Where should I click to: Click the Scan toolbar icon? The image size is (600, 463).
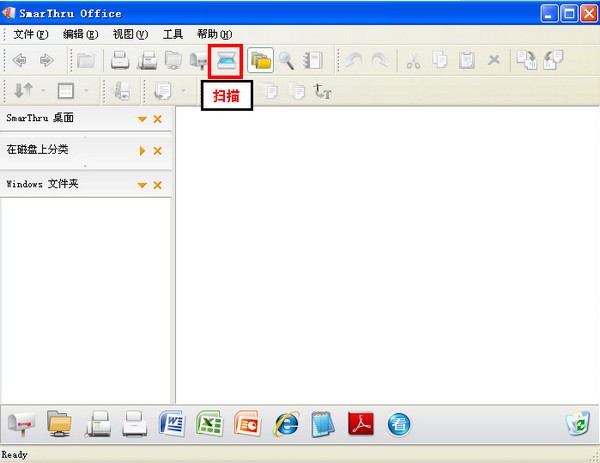225,60
